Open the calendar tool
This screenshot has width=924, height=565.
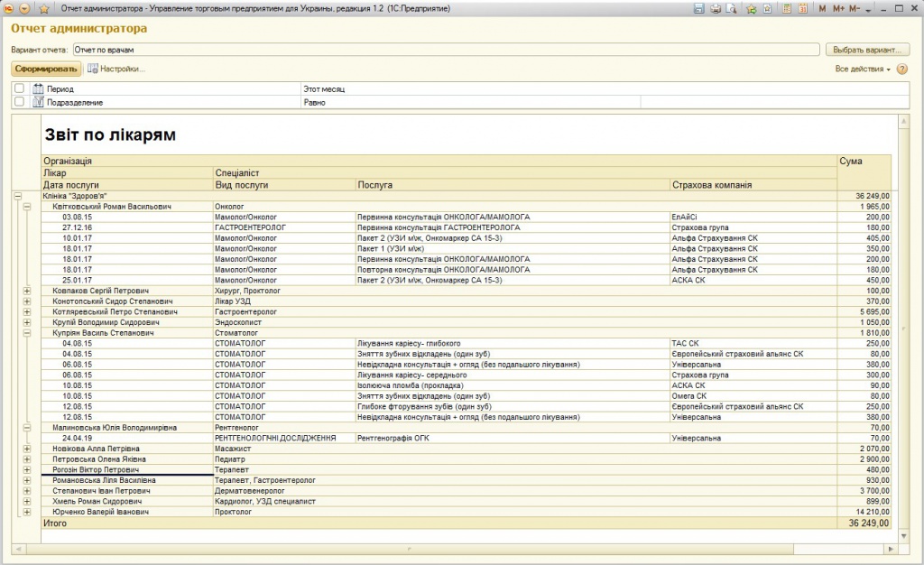[802, 9]
